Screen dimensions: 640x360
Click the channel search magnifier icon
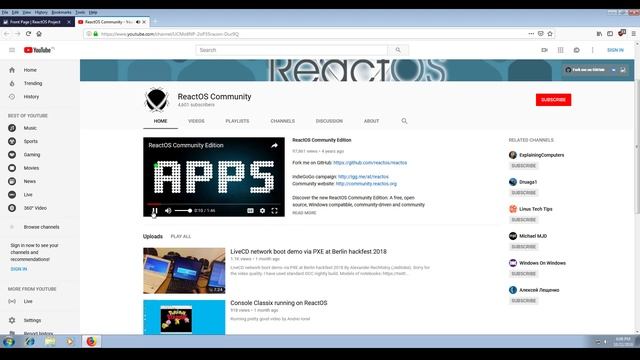tap(404, 121)
